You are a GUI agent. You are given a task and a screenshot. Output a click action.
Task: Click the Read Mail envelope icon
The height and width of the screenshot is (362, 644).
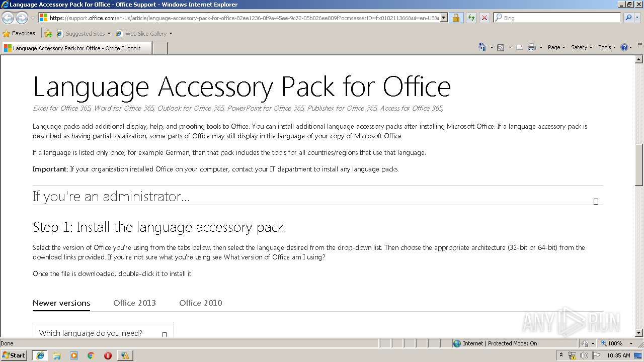520,47
